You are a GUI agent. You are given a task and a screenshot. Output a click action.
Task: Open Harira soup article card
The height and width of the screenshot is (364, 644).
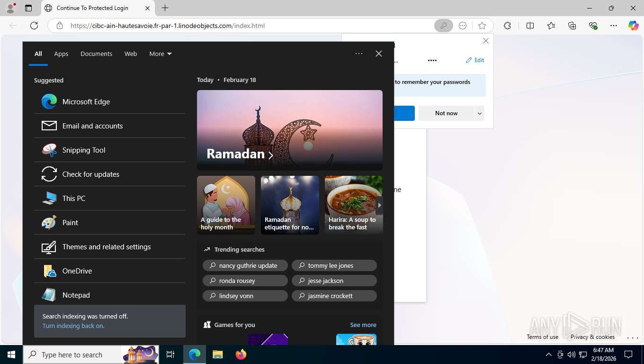coord(353,205)
